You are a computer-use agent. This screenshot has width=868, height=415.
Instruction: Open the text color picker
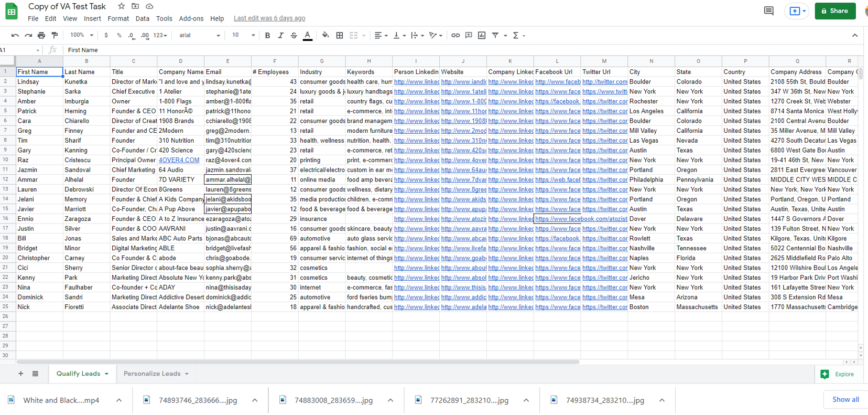[x=308, y=35]
